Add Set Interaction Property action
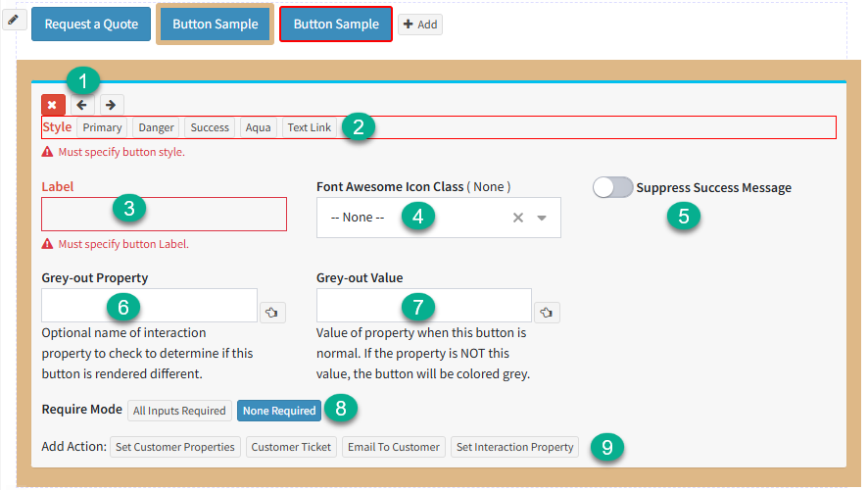The width and height of the screenshot is (868, 490). tap(514, 447)
